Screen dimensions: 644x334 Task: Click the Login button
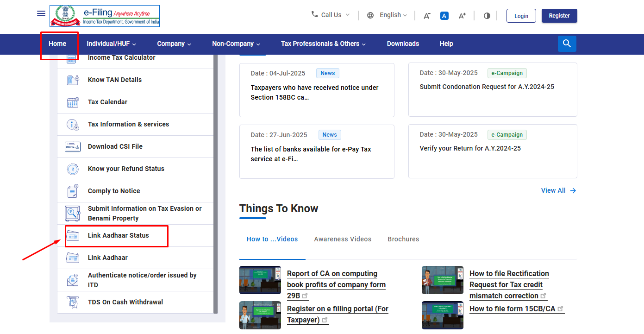click(x=521, y=16)
